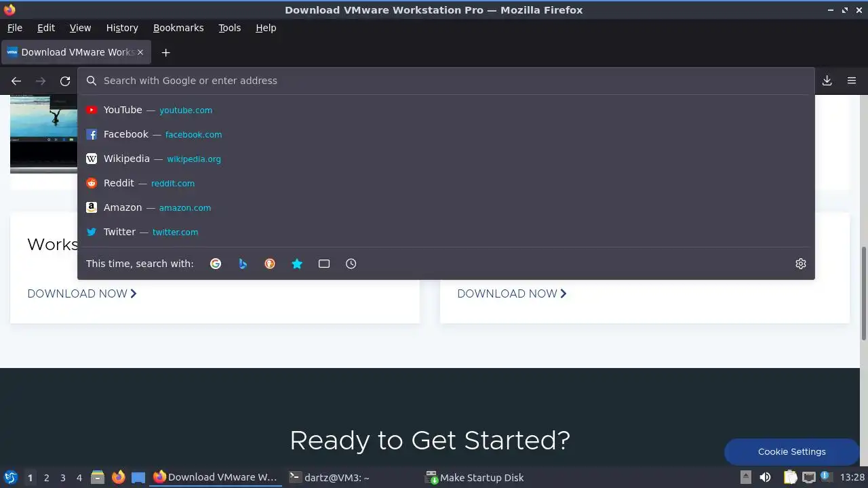The image size is (868, 488).
Task: Switch to workspace 3
Action: coord(62,477)
